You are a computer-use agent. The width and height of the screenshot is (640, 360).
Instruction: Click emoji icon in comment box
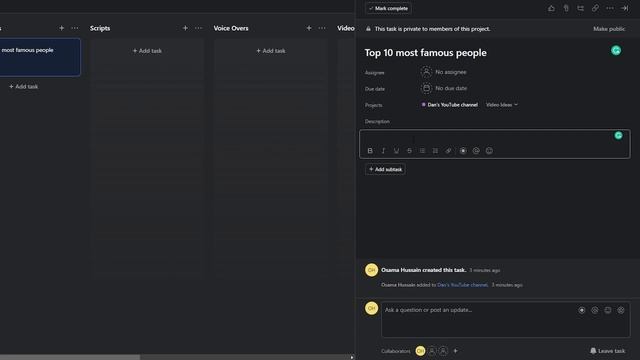pyautogui.click(x=608, y=310)
